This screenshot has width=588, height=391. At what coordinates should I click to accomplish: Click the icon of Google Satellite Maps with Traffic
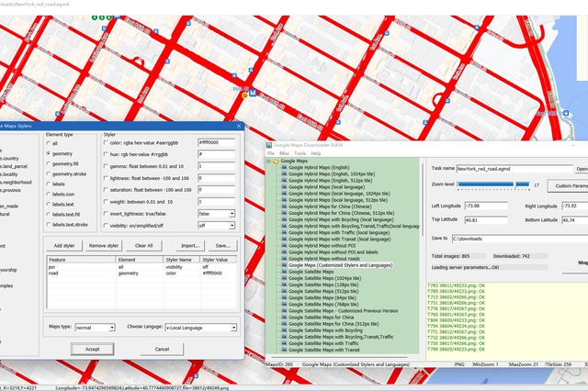(284, 343)
